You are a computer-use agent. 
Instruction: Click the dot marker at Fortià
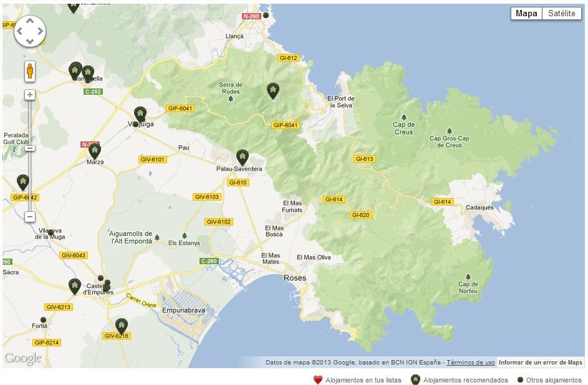pyautogui.click(x=44, y=320)
